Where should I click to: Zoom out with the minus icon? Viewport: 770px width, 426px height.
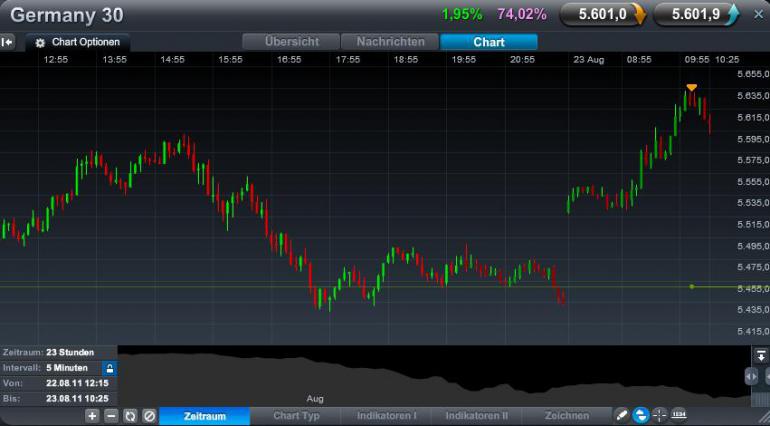(111, 416)
